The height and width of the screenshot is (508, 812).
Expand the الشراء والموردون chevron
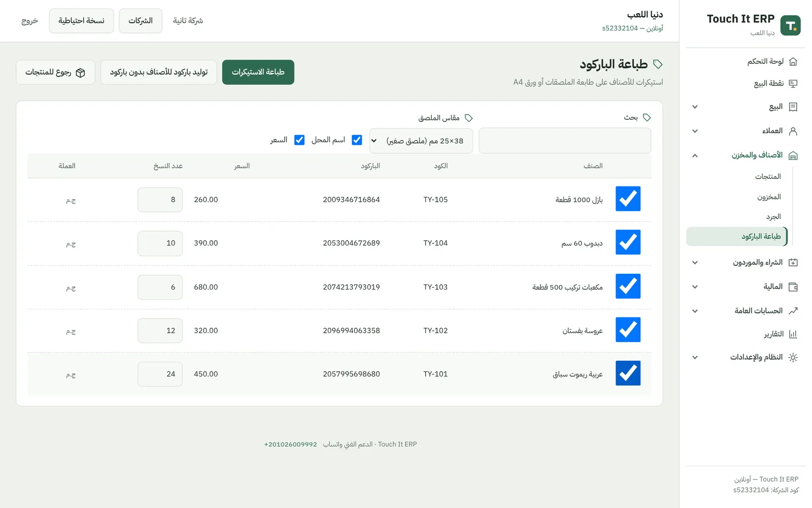click(x=695, y=263)
